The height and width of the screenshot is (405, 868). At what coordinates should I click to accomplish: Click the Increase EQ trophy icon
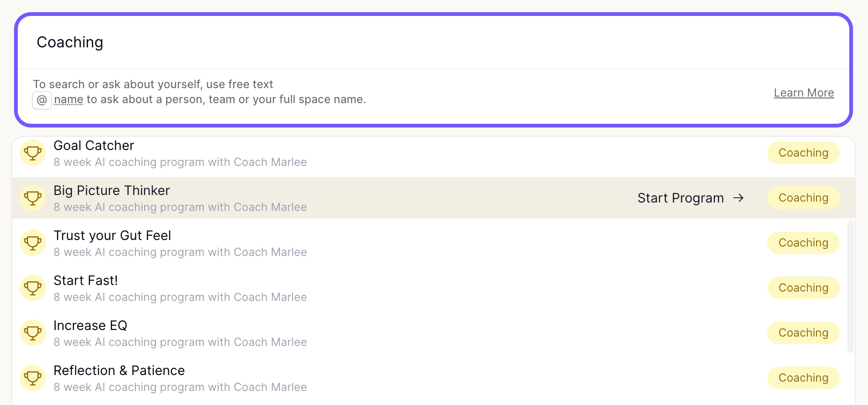pos(33,333)
